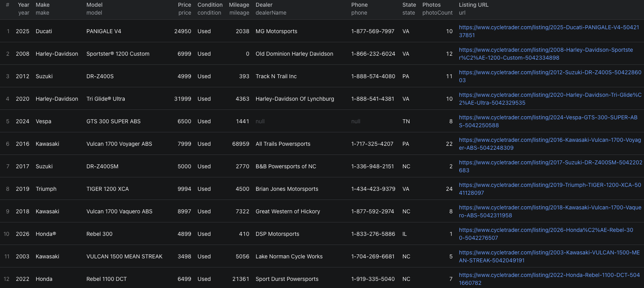The width and height of the screenshot is (644, 288).
Task: Open the 2025 Ducati PANIGALE V4 listing URL
Action: pos(549,31)
